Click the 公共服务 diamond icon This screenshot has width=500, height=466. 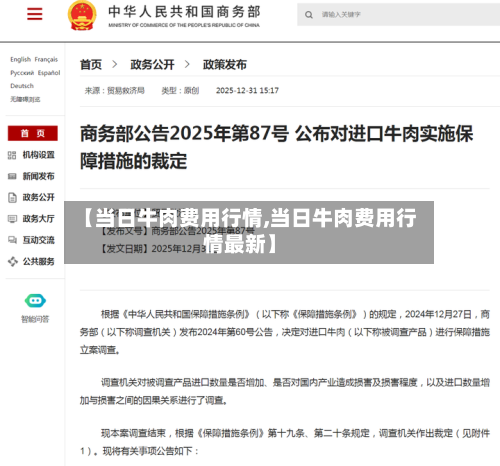click(12, 262)
